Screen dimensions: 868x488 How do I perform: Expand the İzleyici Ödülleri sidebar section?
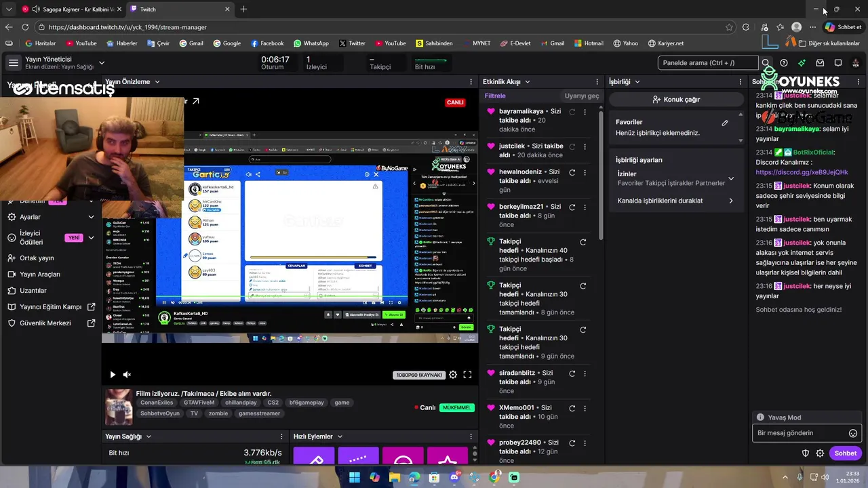pos(91,238)
